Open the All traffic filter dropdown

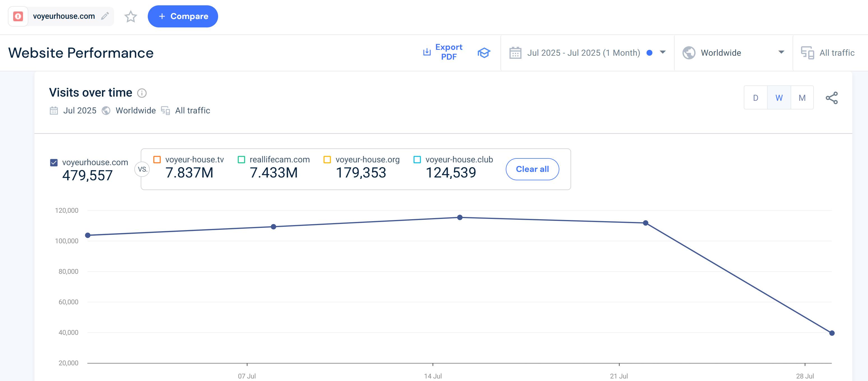[x=836, y=53]
